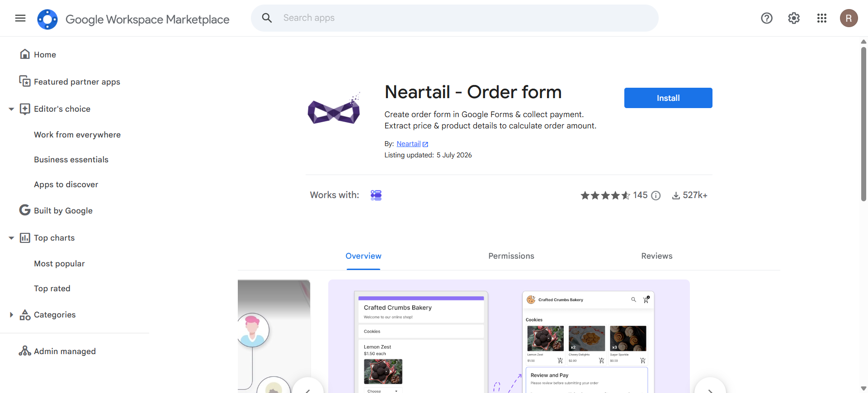Open the Settings gear icon
Viewport: 868px width, 393px height.
click(x=794, y=18)
